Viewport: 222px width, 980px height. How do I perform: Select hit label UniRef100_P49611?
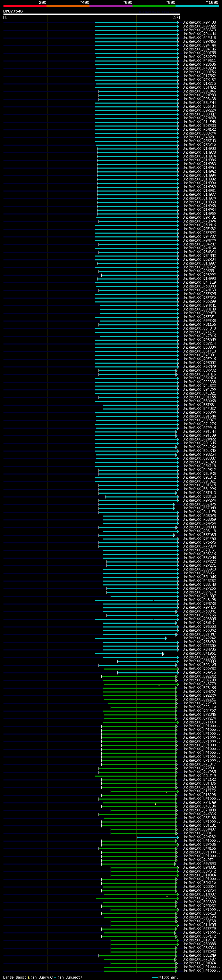coord(199,60)
